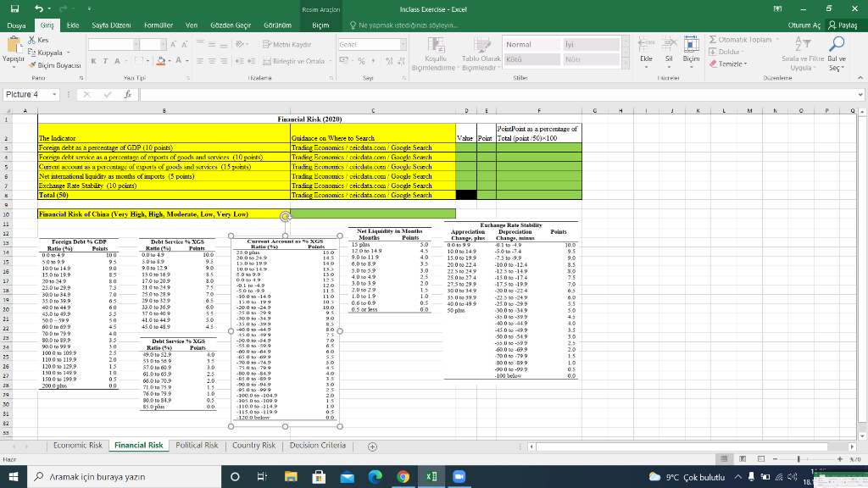Open the Economic Risk sheet tab
The height and width of the screenshot is (488, 868).
pos(77,446)
